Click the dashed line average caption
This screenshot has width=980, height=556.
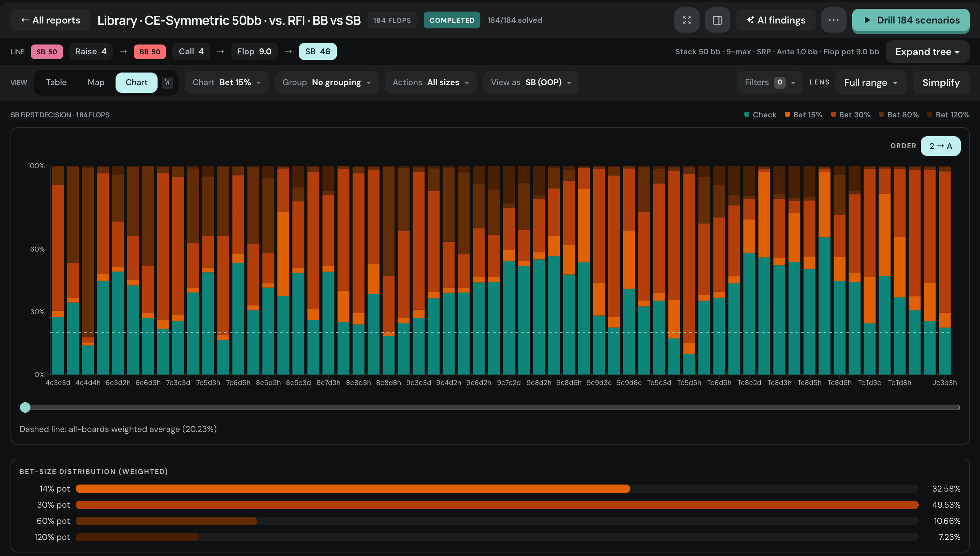pyautogui.click(x=118, y=429)
